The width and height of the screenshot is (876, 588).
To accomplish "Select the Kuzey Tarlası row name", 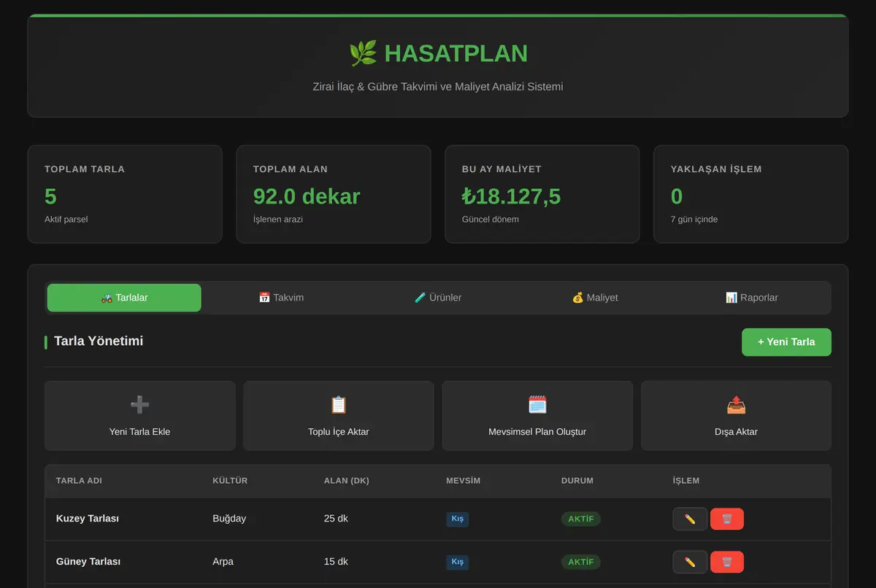I will click(88, 519).
